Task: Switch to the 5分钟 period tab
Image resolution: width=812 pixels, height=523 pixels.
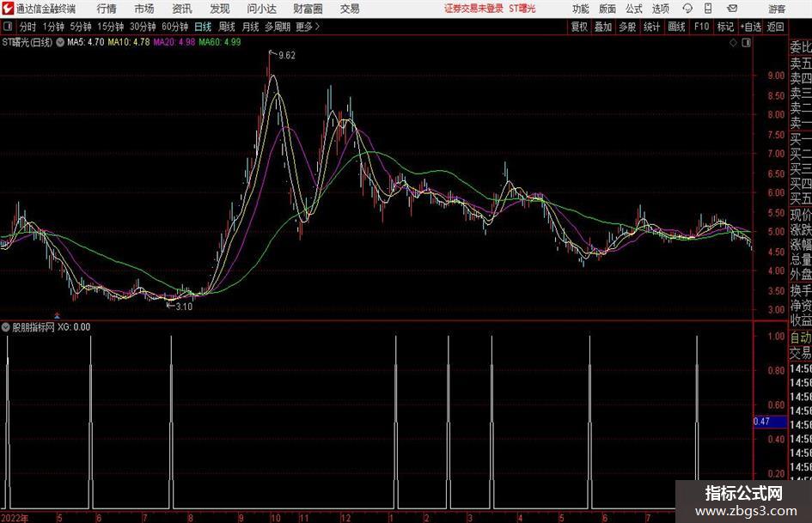Action: 81,27
